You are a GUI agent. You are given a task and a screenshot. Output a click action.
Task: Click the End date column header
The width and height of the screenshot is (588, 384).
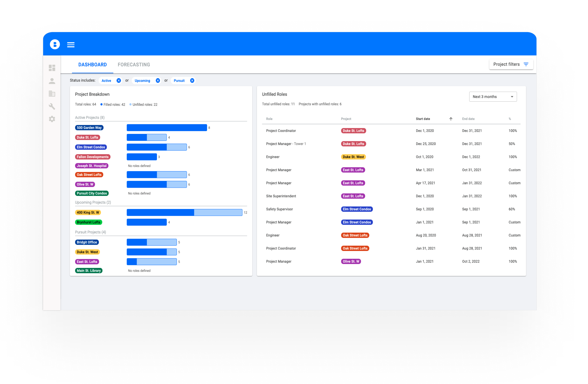pos(468,119)
